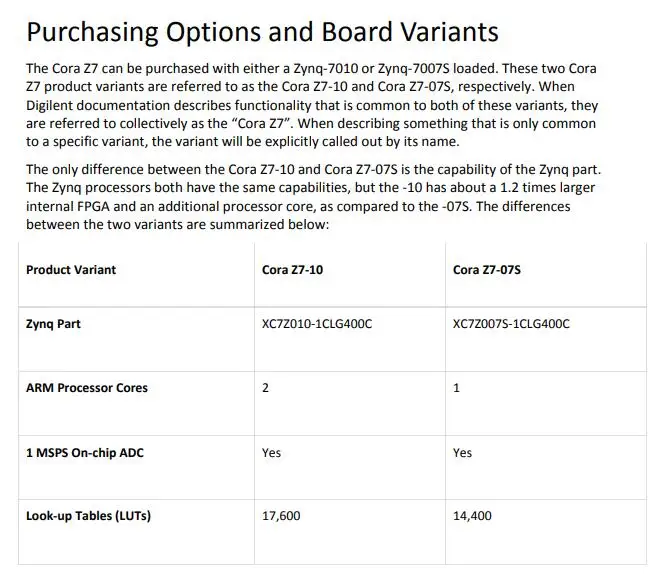Click the Cora Z7-07S column header
The image size is (659, 574).
click(x=486, y=270)
